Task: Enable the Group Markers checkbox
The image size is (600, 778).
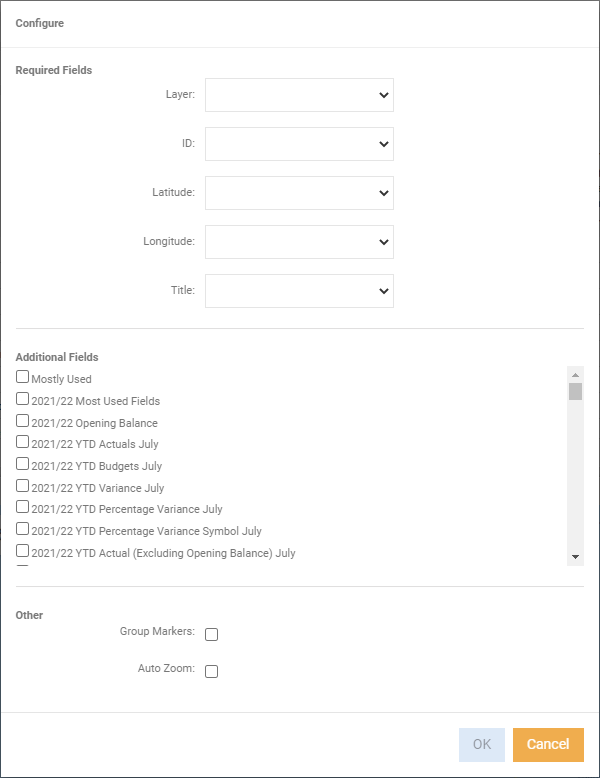Action: 211,634
